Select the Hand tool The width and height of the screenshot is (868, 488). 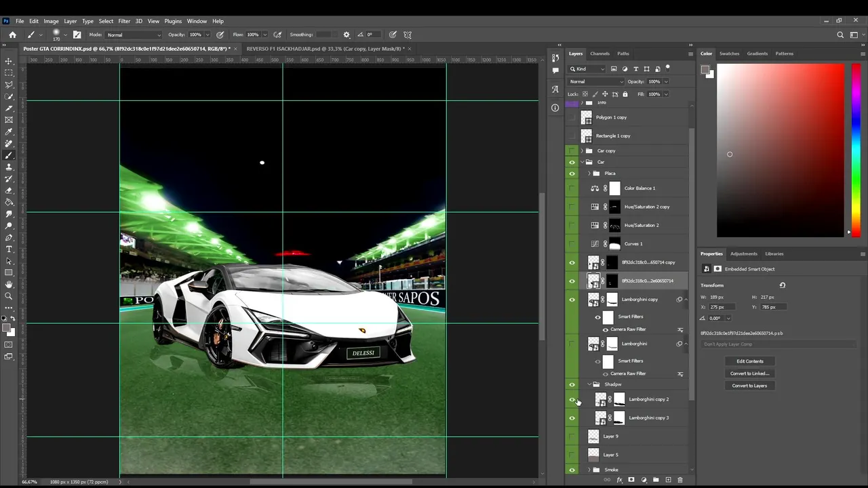click(9, 285)
